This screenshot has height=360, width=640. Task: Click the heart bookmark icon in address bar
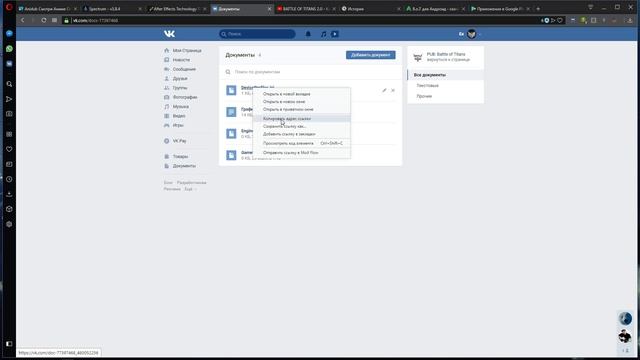[x=560, y=20]
